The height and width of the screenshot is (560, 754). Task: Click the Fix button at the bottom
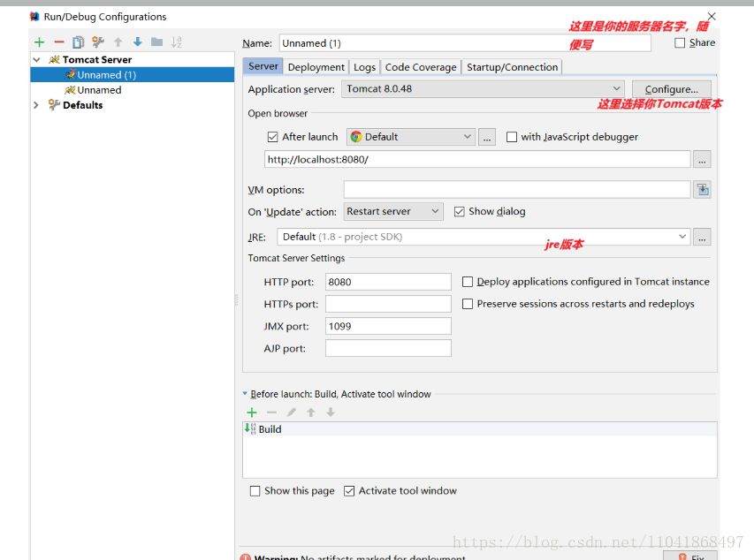[690, 556]
